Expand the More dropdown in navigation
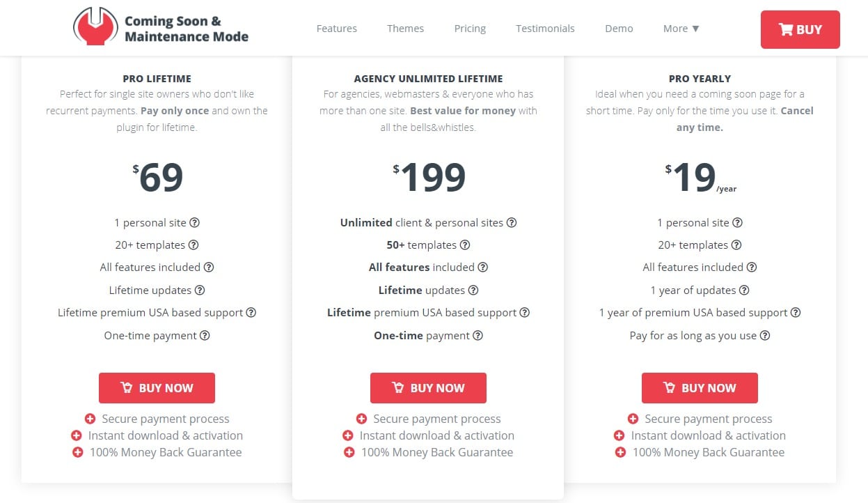This screenshot has height=503, width=868. click(681, 29)
